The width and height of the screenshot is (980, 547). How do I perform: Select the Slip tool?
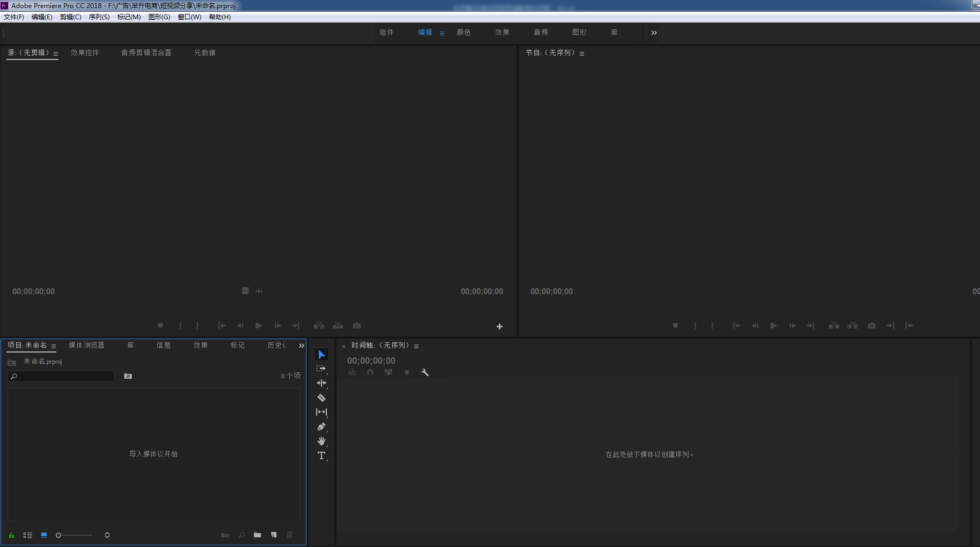[321, 412]
